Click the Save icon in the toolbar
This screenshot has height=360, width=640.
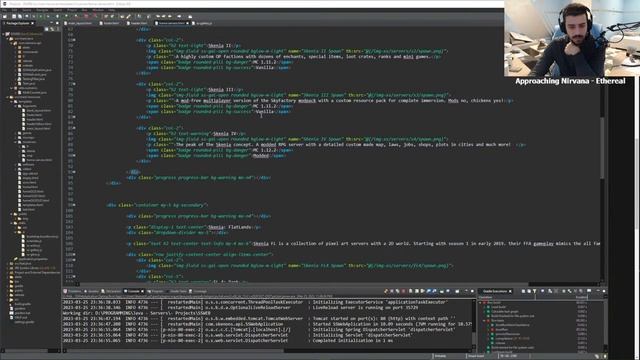coord(14,16)
